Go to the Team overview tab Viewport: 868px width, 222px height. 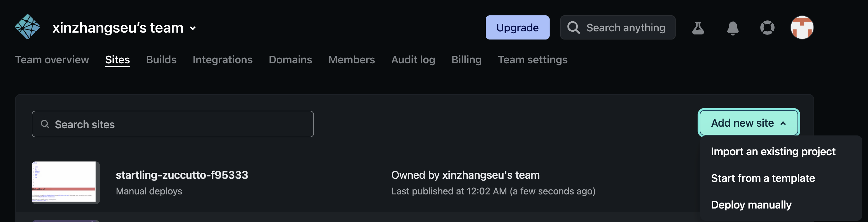(52, 60)
